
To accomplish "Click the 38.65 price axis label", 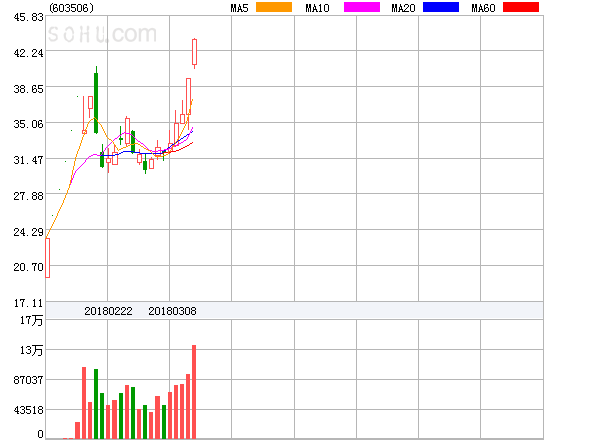I will [x=29, y=89].
